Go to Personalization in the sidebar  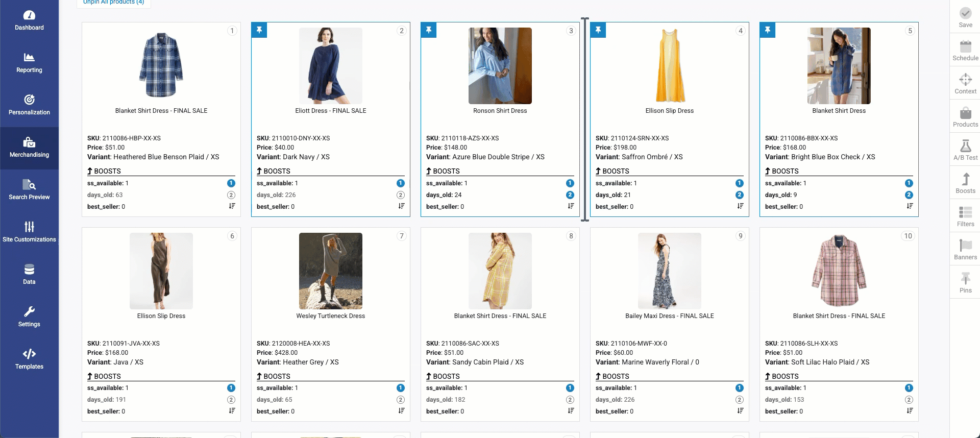[29, 105]
